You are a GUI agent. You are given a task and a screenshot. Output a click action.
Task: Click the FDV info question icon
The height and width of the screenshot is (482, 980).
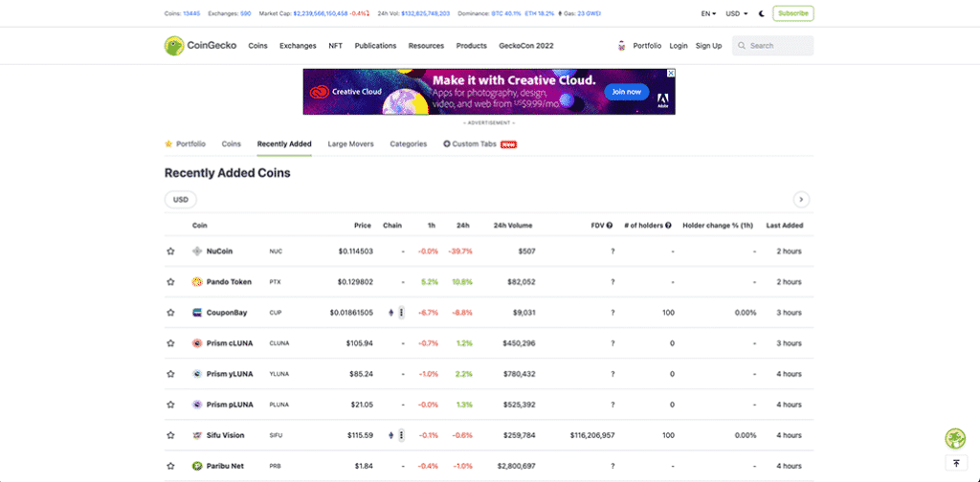(609, 226)
